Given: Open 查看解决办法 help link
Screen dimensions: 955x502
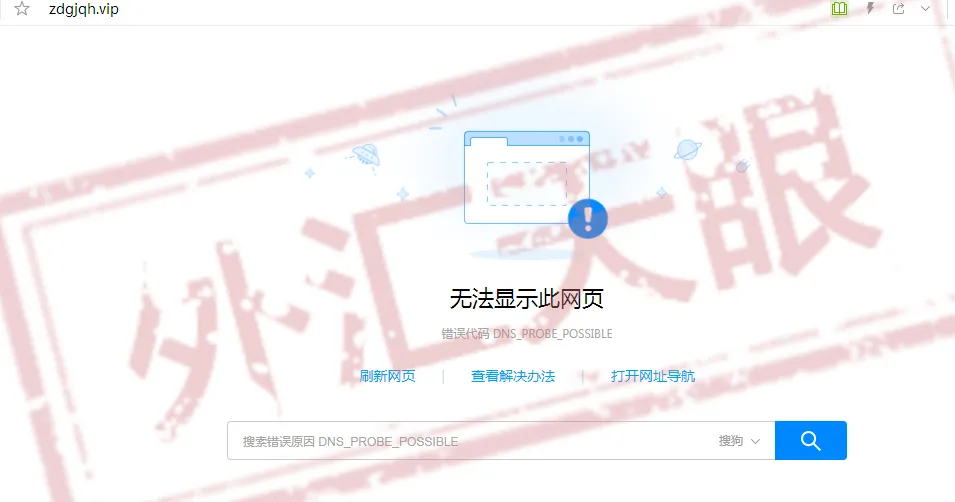Looking at the screenshot, I should [513, 376].
